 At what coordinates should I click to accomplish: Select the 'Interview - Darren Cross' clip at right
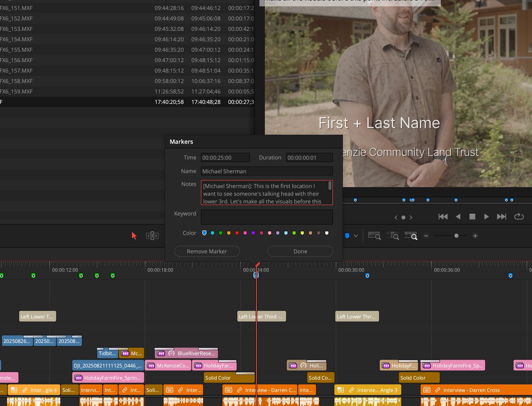[x=476, y=390]
